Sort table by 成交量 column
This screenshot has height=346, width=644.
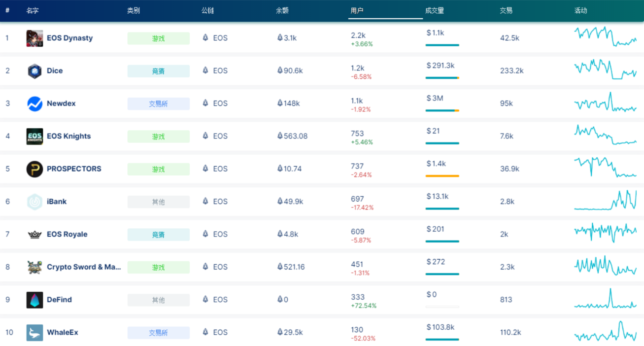(434, 10)
